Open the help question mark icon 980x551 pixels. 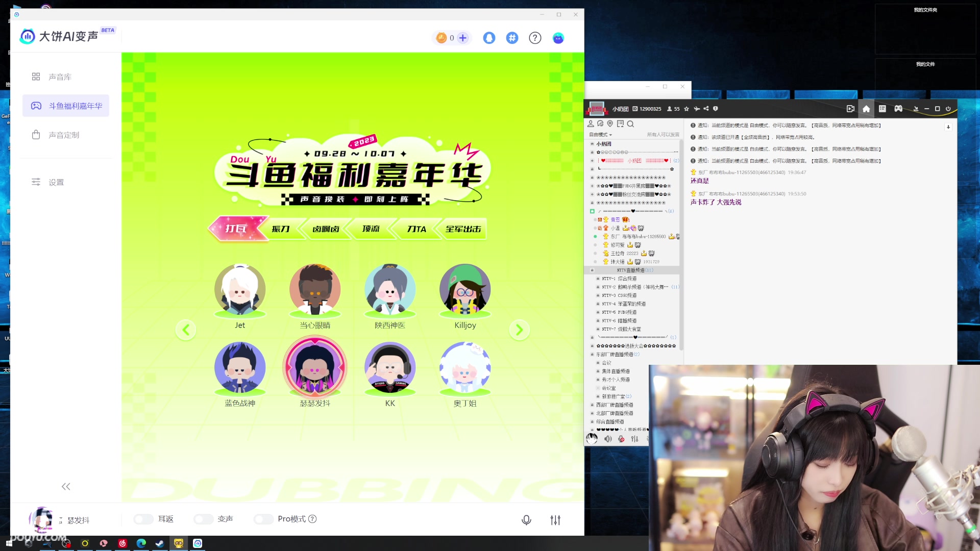tap(535, 38)
